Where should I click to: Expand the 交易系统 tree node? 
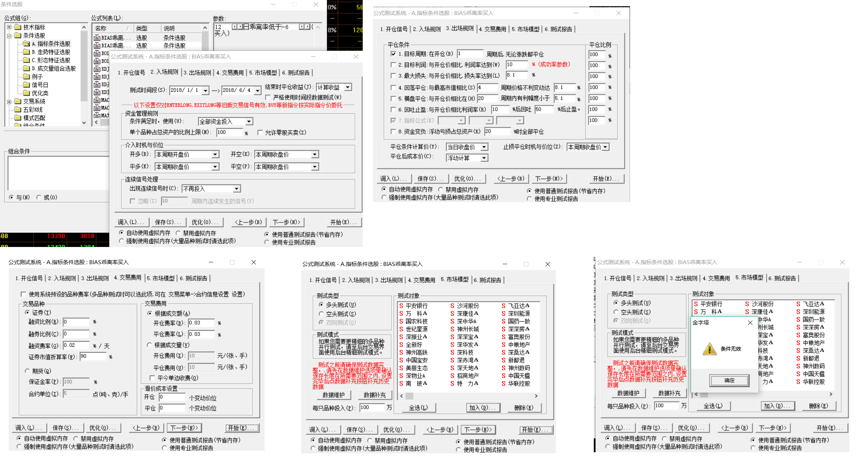click(9, 101)
